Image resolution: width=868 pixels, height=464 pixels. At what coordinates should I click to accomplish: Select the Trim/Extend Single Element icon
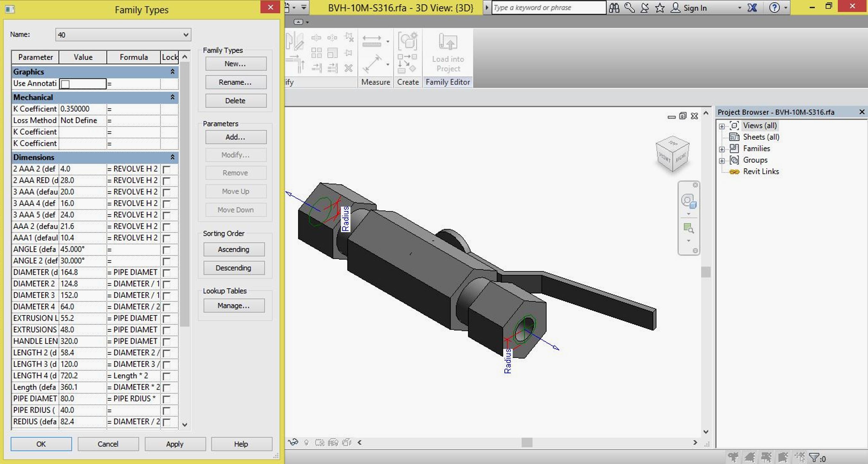[x=316, y=68]
